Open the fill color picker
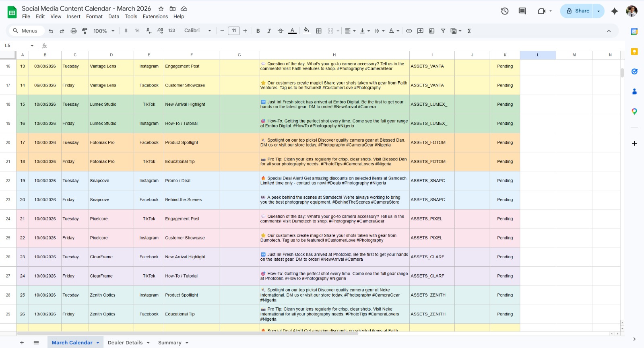644x348 pixels. pyautogui.click(x=307, y=31)
